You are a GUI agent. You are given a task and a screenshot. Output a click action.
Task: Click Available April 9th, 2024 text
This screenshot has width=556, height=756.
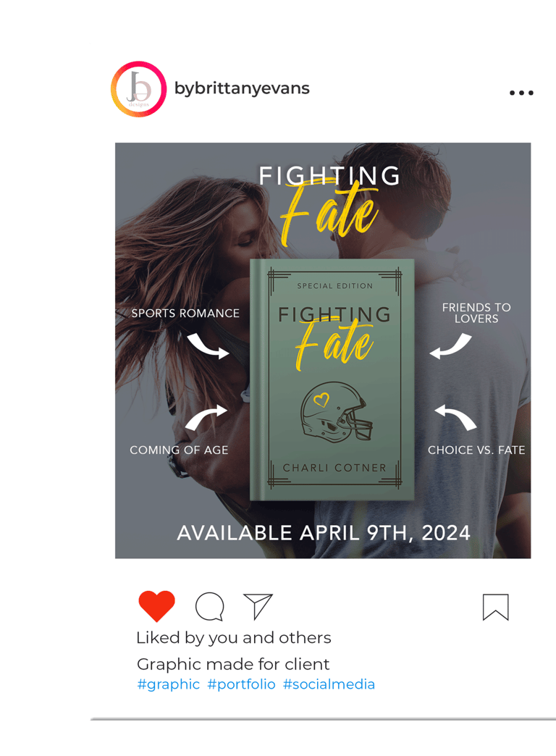[x=324, y=533]
